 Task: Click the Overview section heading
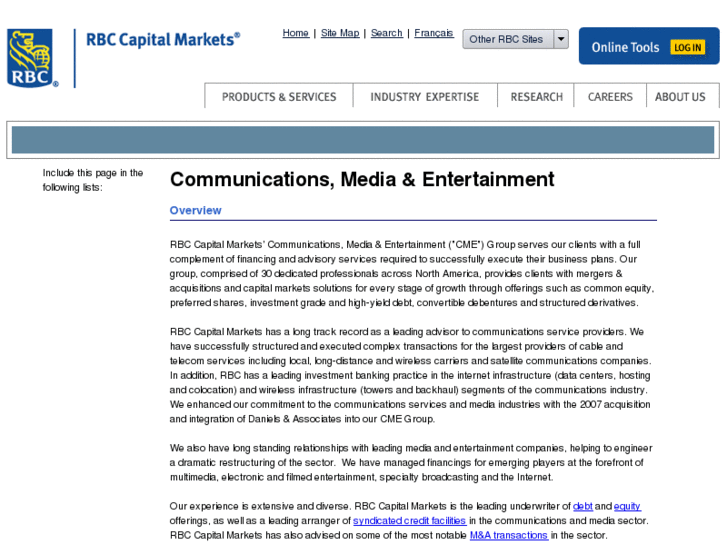point(196,210)
